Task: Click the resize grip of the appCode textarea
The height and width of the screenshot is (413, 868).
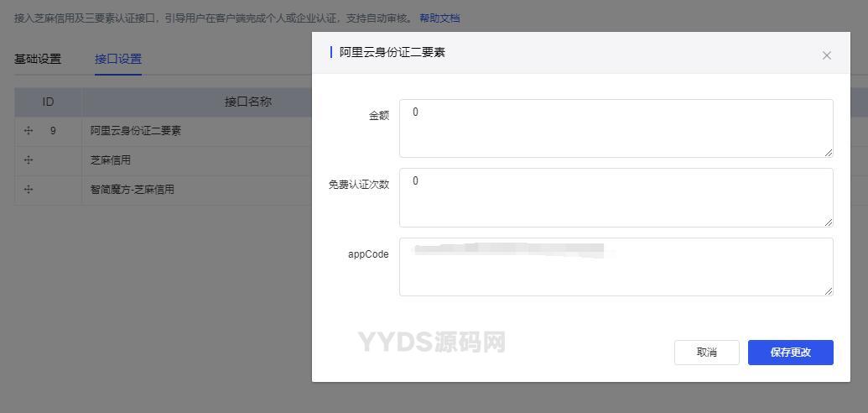Action: (x=829, y=291)
